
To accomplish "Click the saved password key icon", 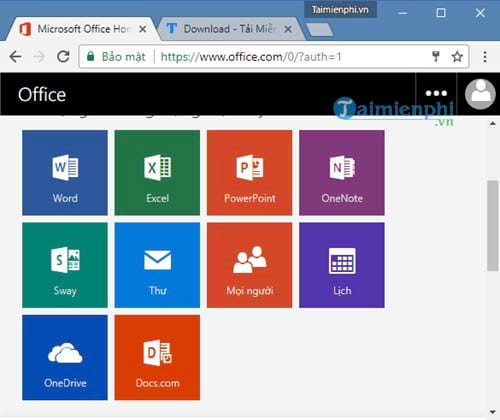I will pos(436,57).
